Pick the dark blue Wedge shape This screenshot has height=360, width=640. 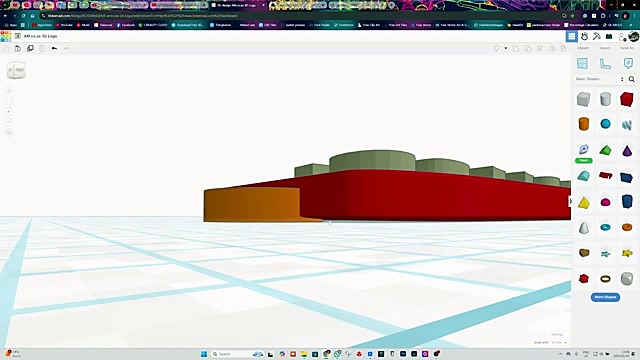pyautogui.click(x=627, y=177)
